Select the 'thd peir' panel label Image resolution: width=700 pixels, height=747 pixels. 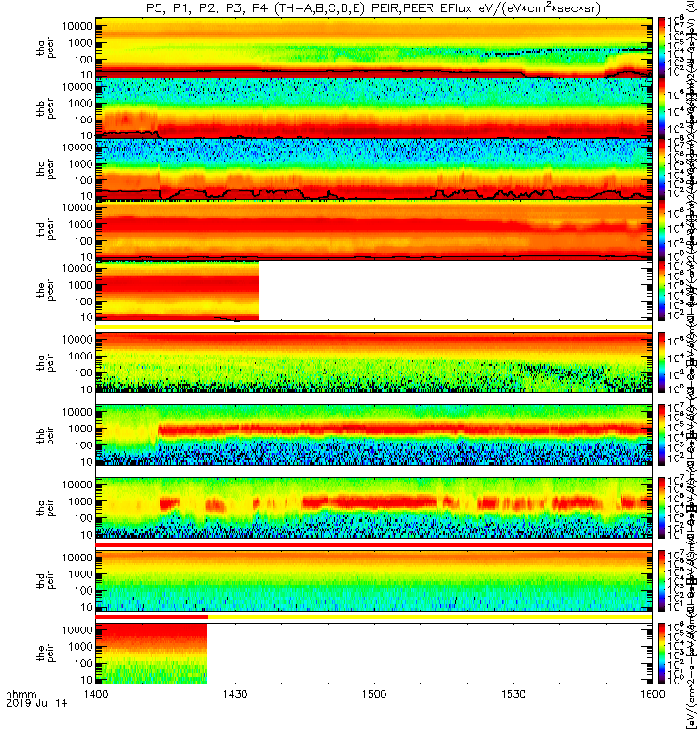click(46, 580)
